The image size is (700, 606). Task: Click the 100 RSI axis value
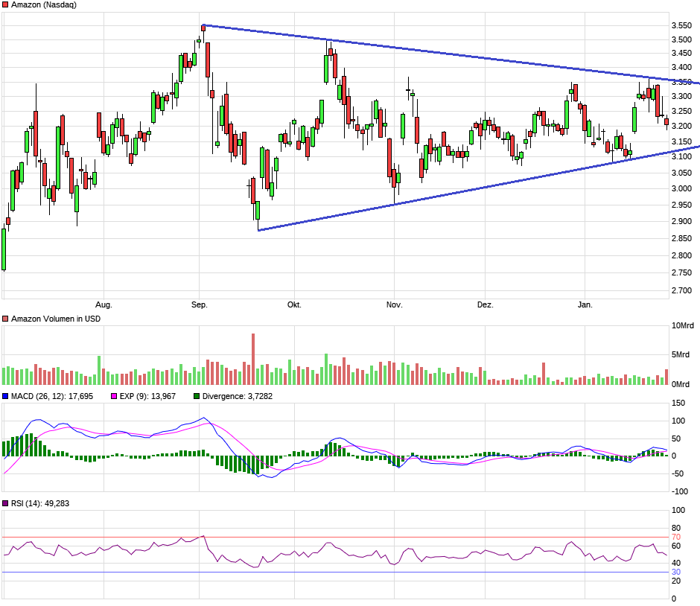pos(678,510)
